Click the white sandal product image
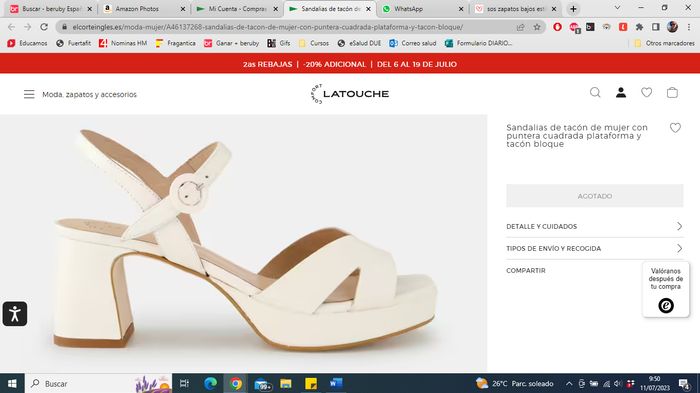 coord(243,243)
